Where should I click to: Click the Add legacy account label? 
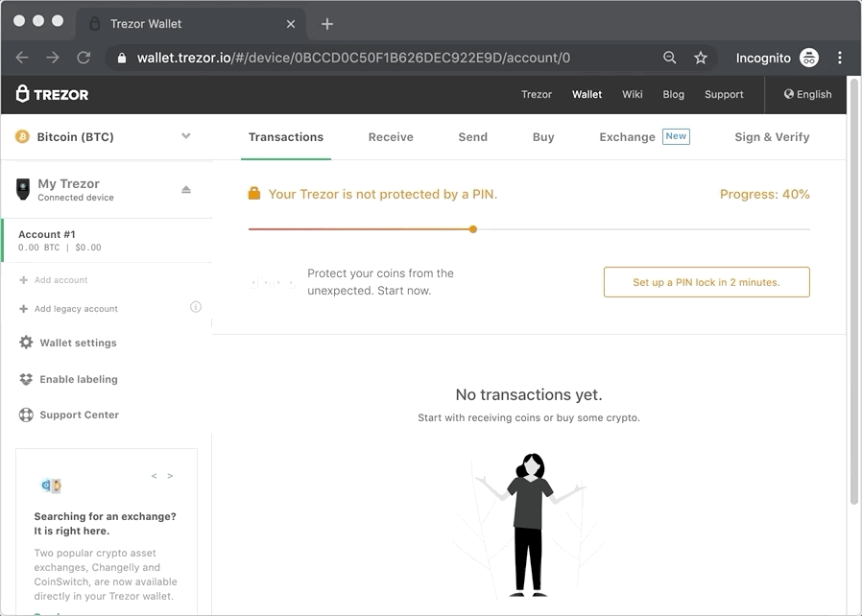point(76,309)
